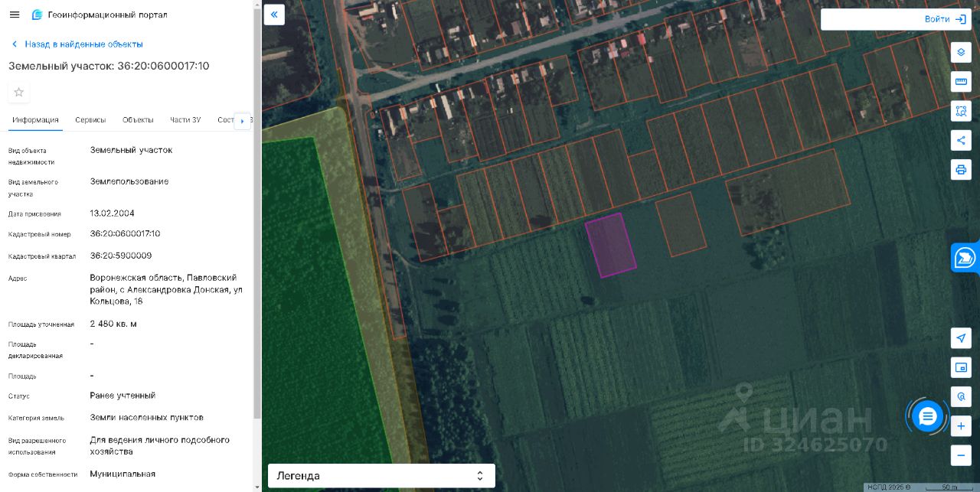This screenshot has height=492, width=980.
Task: Open the Части ЗУ tab
Action: (185, 120)
